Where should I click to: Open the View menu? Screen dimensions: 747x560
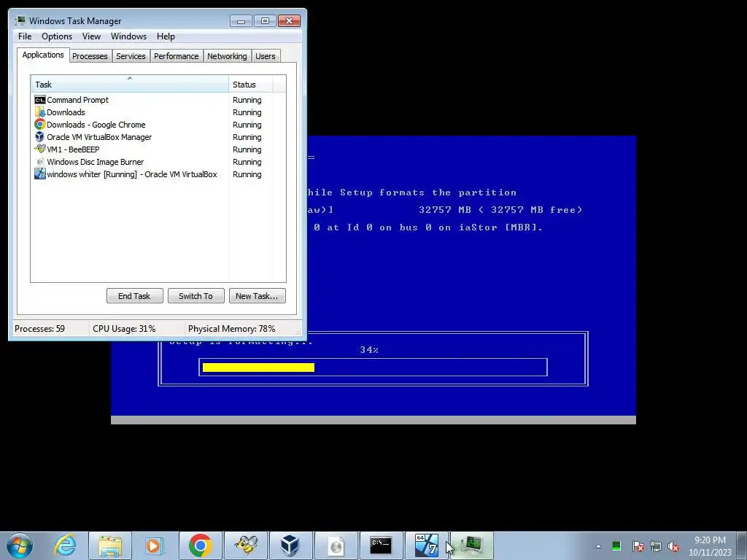[91, 36]
